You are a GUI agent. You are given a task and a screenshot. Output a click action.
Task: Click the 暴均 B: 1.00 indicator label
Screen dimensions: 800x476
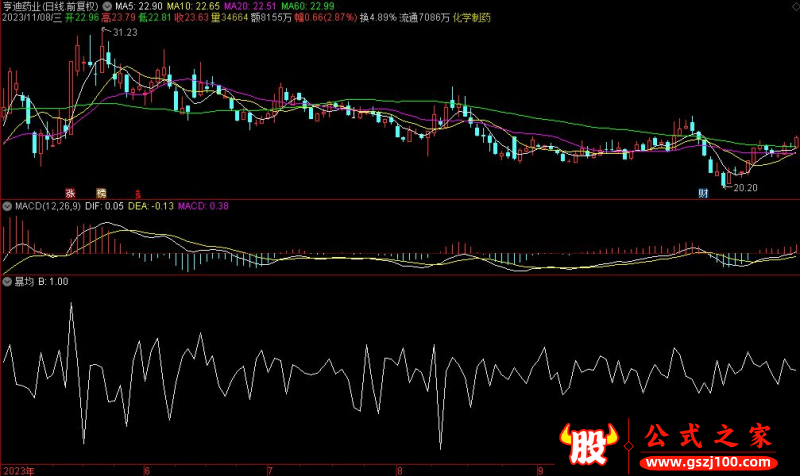tap(40, 281)
